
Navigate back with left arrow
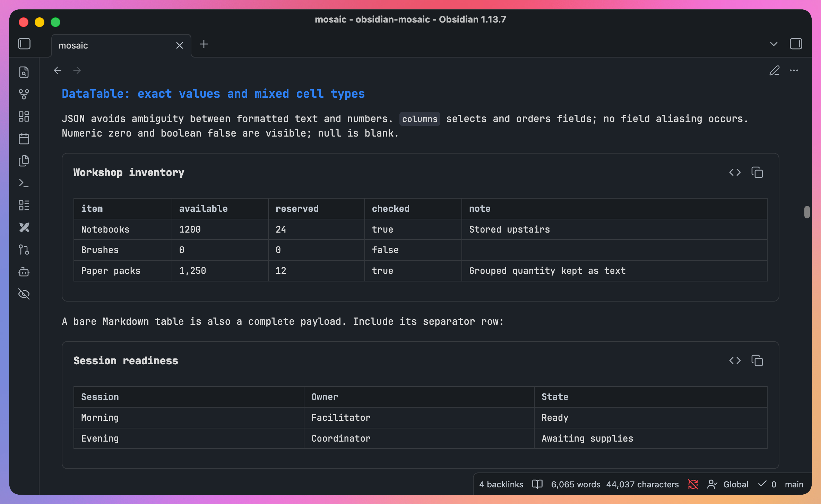(58, 70)
